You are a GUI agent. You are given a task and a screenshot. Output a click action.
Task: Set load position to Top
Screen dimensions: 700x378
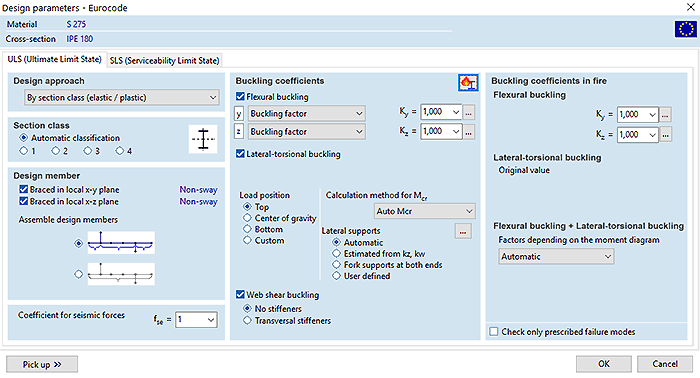(247, 207)
